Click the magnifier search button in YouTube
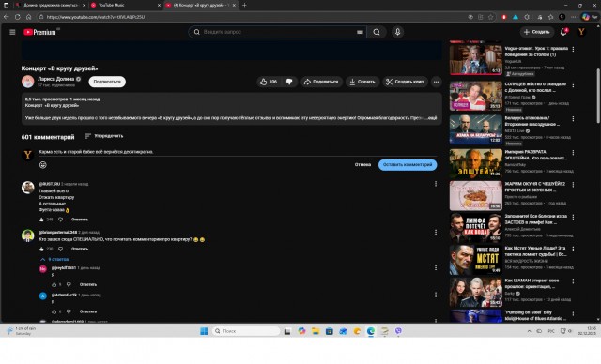Image resolution: width=601 pixels, height=364 pixels. click(377, 32)
